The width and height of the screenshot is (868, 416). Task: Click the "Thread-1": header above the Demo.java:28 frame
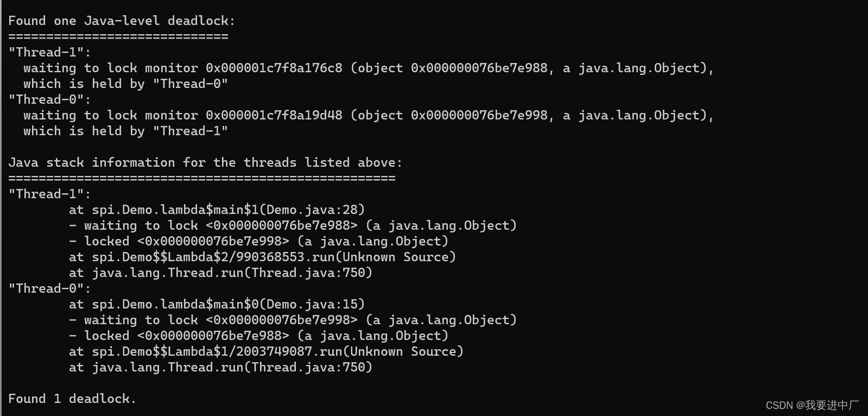pos(49,194)
